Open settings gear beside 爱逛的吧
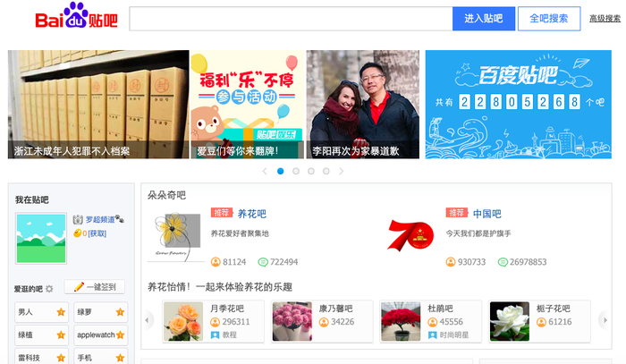 (x=49, y=289)
